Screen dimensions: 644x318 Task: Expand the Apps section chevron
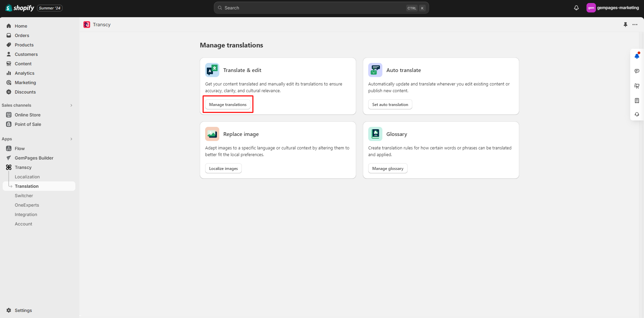coord(71,139)
